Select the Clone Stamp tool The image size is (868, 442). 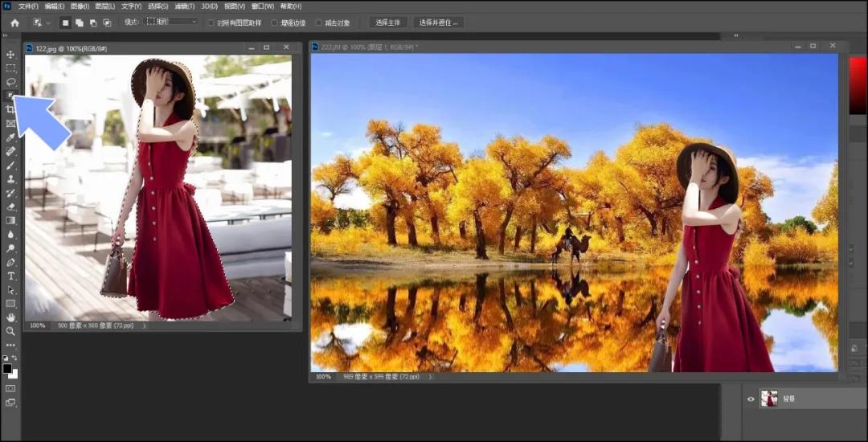coord(10,179)
